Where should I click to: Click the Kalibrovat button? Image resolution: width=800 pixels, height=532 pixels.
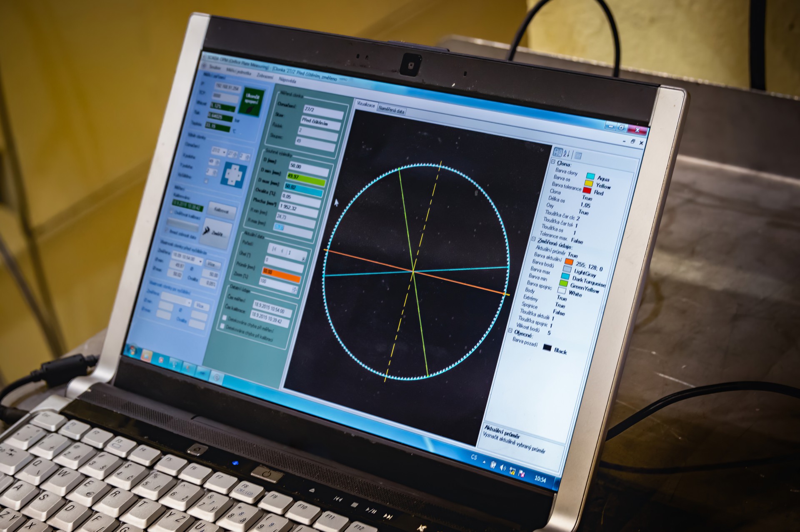pyautogui.click(x=222, y=211)
